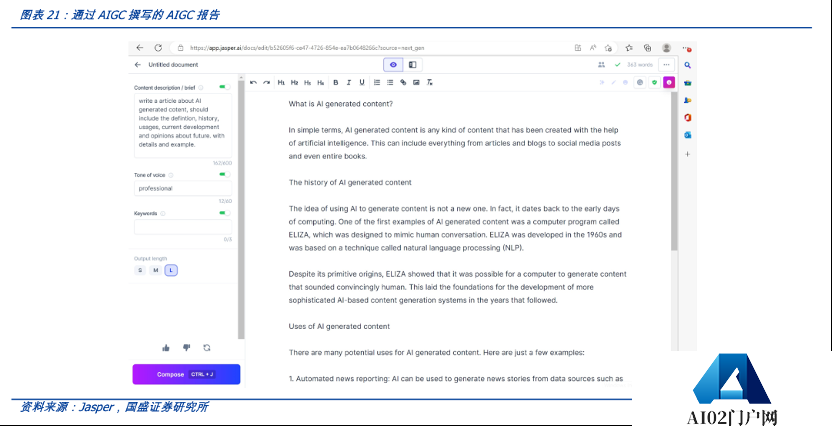Image resolution: width=832 pixels, height=426 pixels.
Task: Disable the Tone of voice switch
Action: 225,174
